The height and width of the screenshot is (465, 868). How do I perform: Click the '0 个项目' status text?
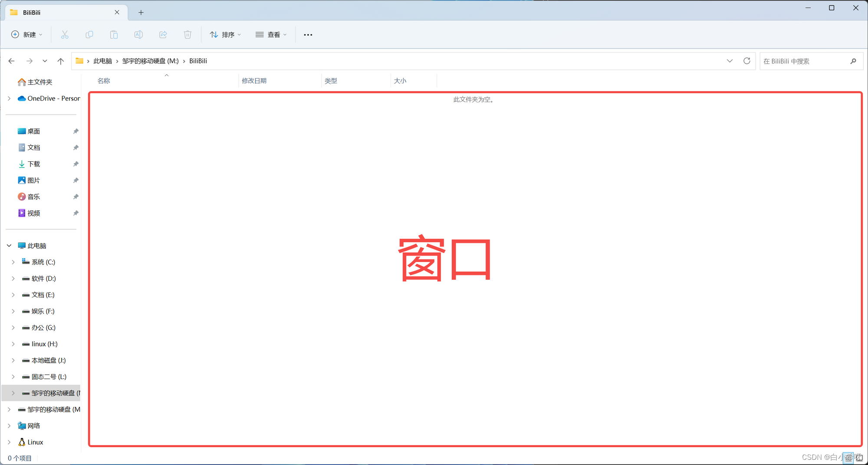coord(20,458)
